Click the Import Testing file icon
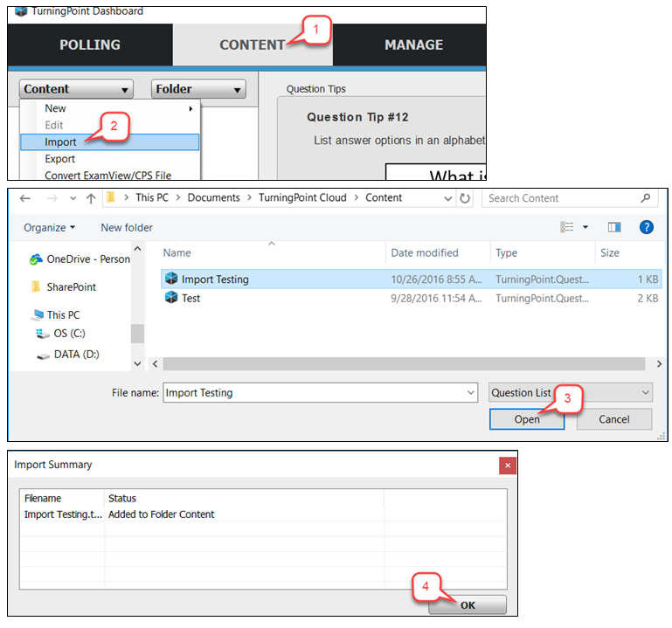 171,279
